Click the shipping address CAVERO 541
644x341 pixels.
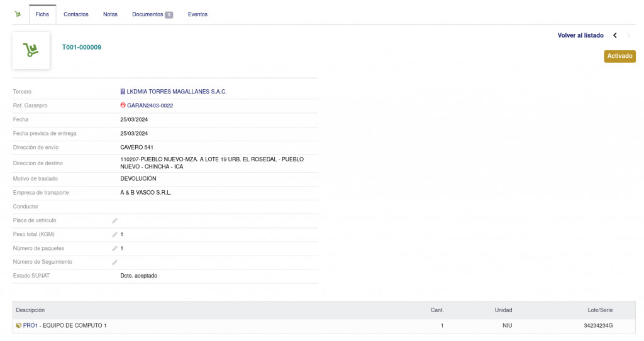(x=136, y=148)
